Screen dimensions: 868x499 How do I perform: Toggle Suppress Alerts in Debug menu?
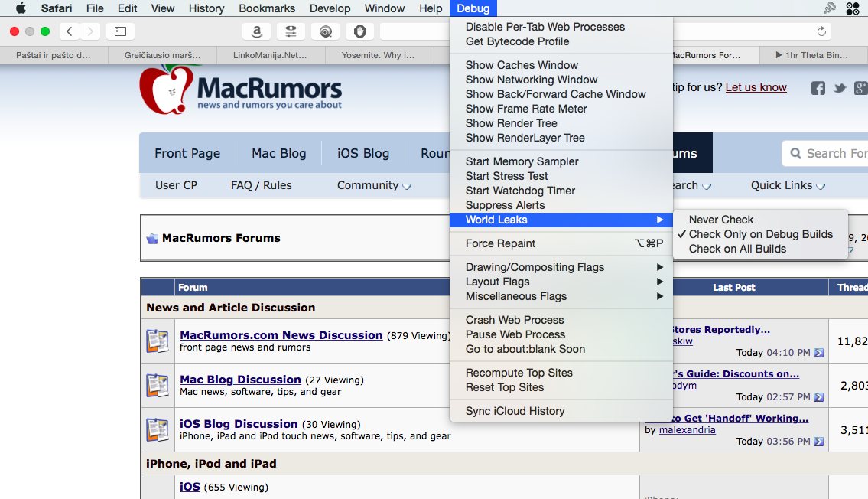tap(561, 205)
